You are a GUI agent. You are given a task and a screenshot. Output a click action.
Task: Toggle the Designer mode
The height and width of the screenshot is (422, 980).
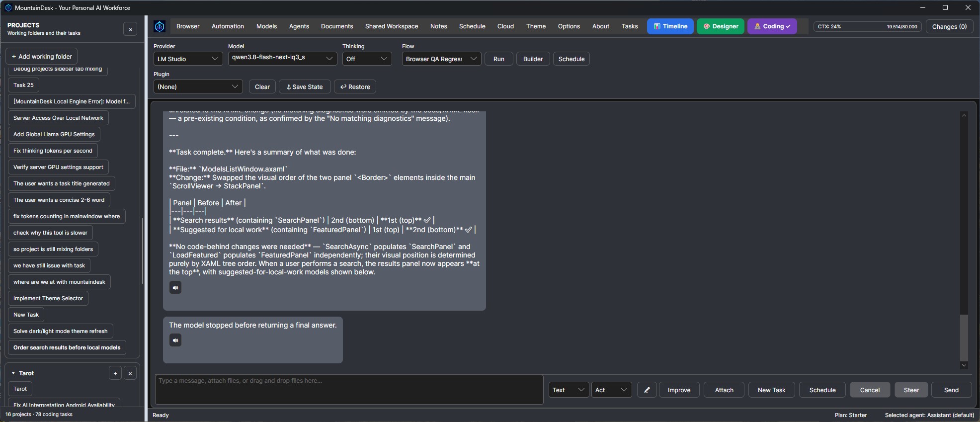click(x=721, y=26)
